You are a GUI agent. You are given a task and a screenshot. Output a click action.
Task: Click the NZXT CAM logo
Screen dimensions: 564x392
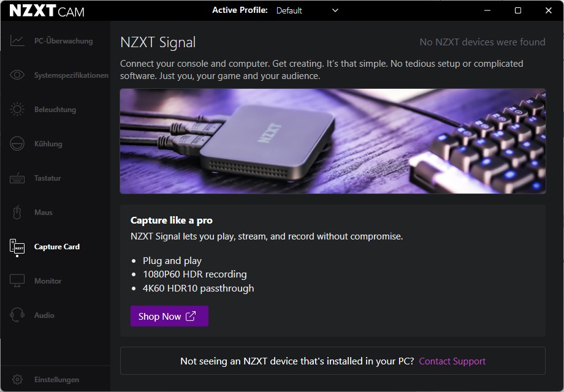tap(47, 10)
